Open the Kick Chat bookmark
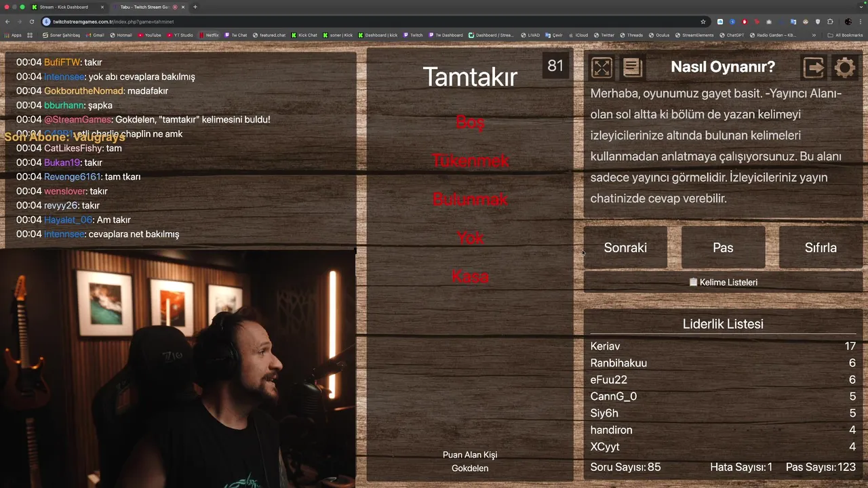This screenshot has height=488, width=868. pos(304,35)
